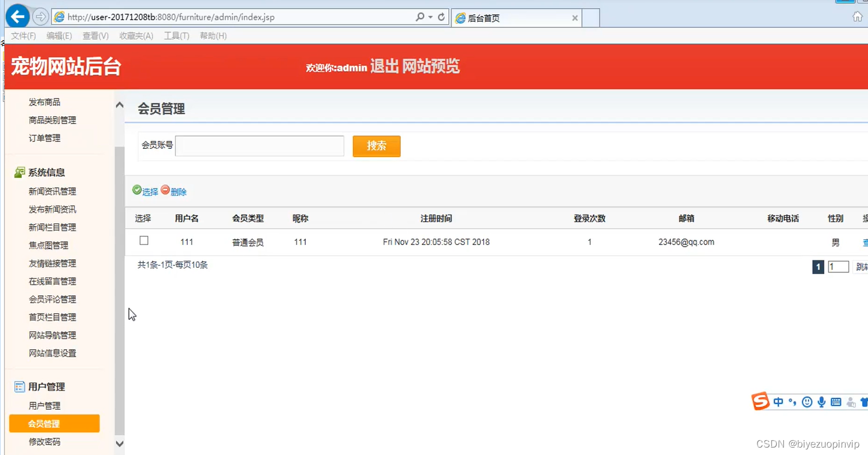Open the 文件(F) menu
Image resolution: width=868 pixels, height=455 pixels.
[x=23, y=35]
